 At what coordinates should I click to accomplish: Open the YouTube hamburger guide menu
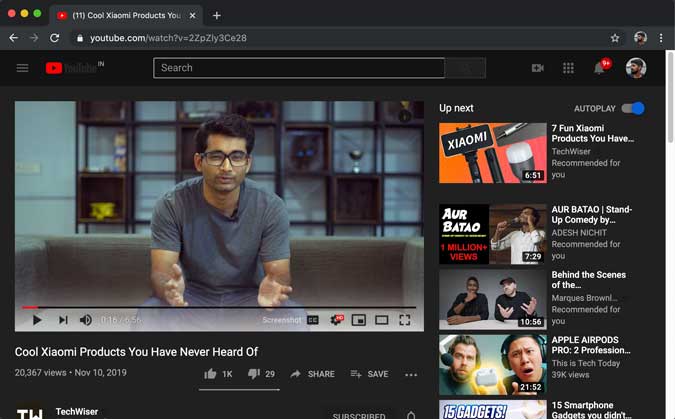(x=22, y=68)
